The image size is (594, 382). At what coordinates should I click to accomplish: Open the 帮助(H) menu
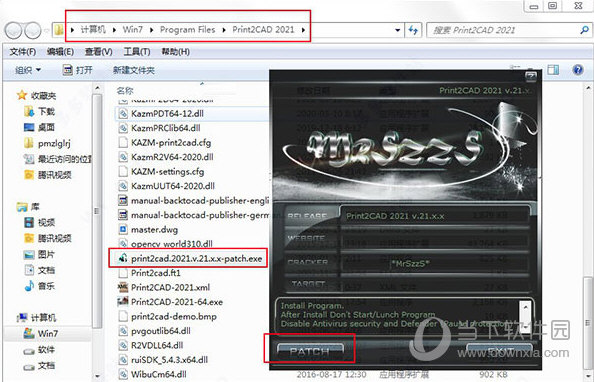(175, 52)
